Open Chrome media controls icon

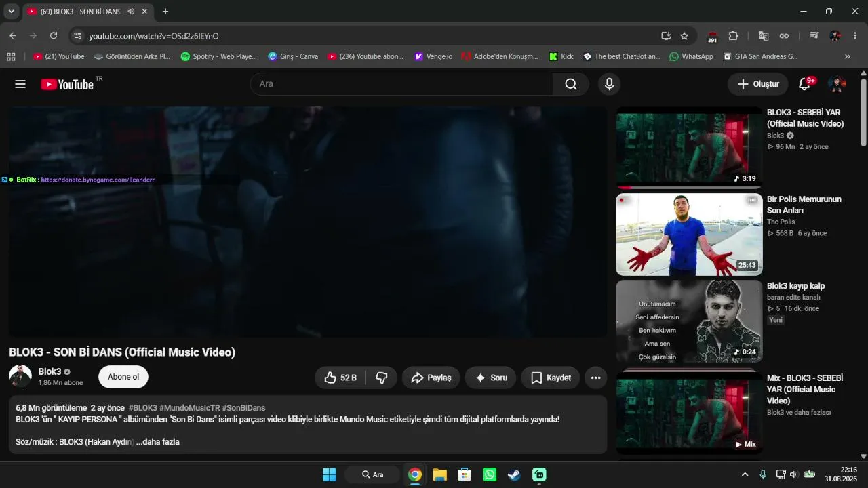[x=814, y=36]
